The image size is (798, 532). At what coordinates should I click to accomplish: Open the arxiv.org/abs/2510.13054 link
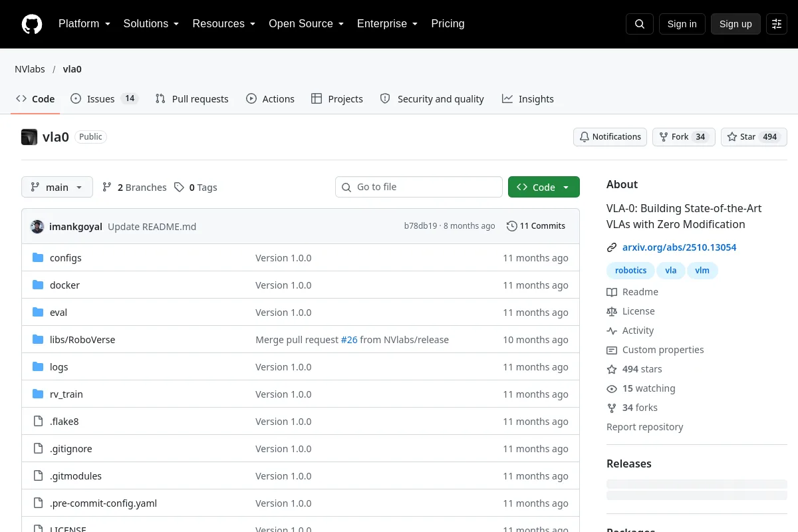click(679, 247)
